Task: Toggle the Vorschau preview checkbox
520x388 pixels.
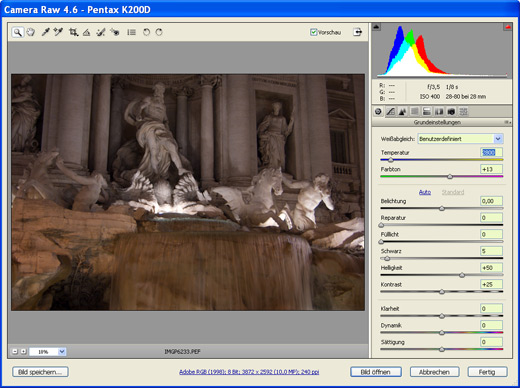Action: tap(313, 32)
